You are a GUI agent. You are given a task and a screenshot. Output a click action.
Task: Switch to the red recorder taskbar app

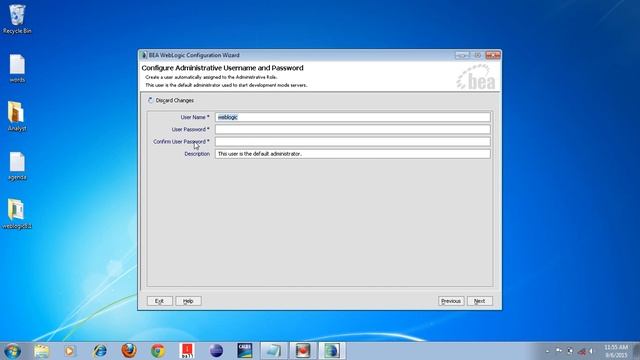[x=302, y=351]
